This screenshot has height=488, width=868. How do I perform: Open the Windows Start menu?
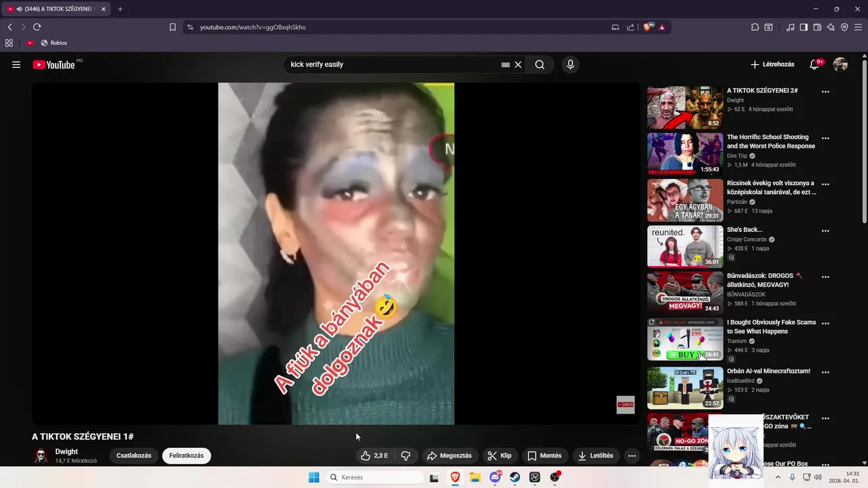point(314,477)
